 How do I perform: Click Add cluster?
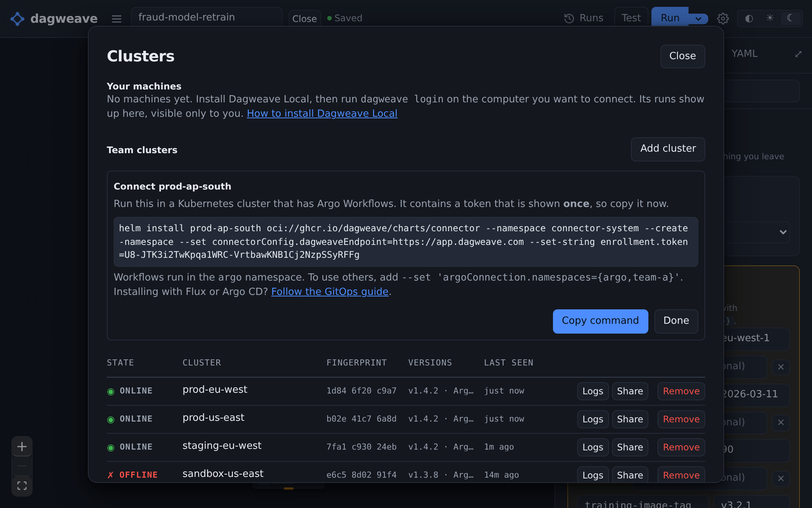point(668,149)
